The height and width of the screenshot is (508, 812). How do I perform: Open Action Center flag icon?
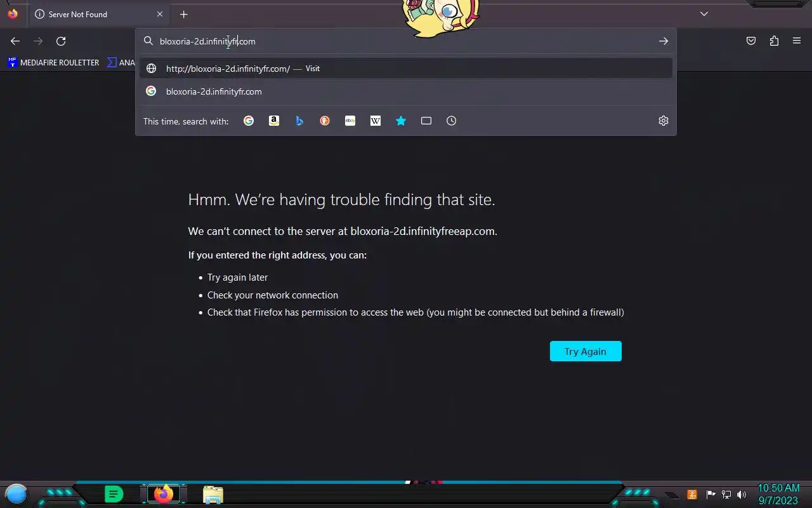point(710,495)
